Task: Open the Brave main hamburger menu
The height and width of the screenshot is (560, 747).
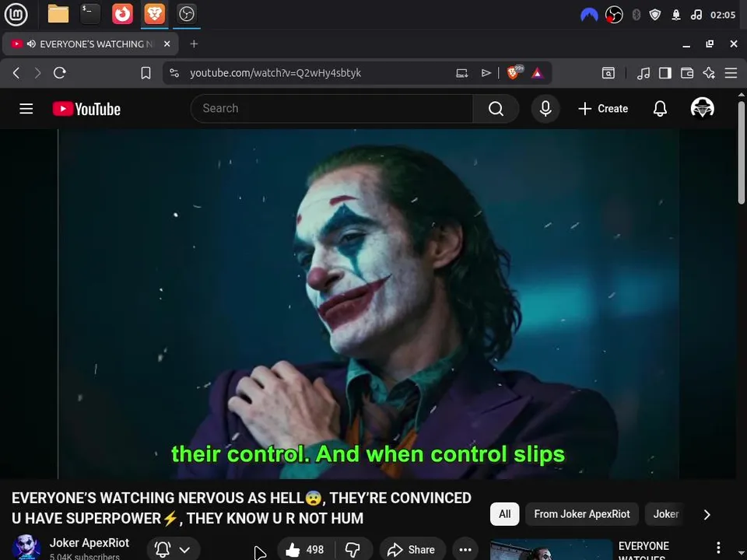Action: [731, 73]
